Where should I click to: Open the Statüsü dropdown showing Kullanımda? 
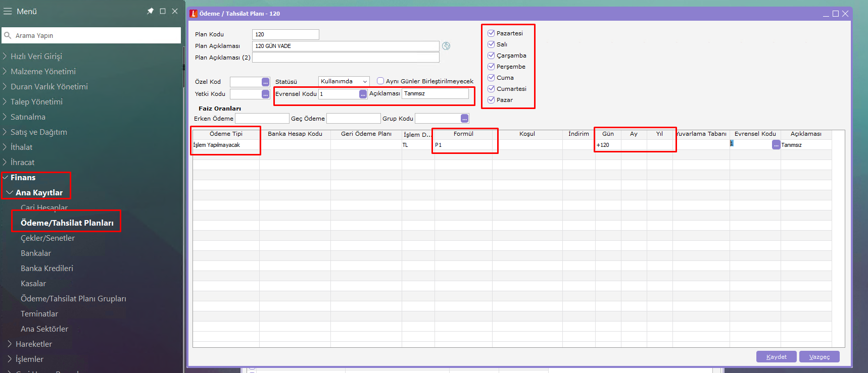point(344,81)
